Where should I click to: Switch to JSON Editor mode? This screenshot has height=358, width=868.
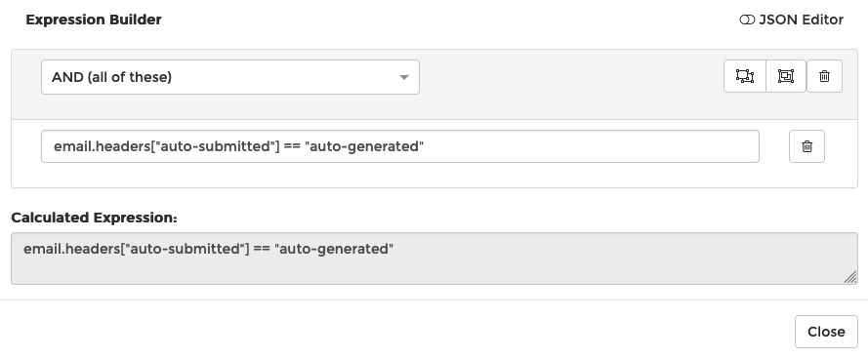click(791, 20)
